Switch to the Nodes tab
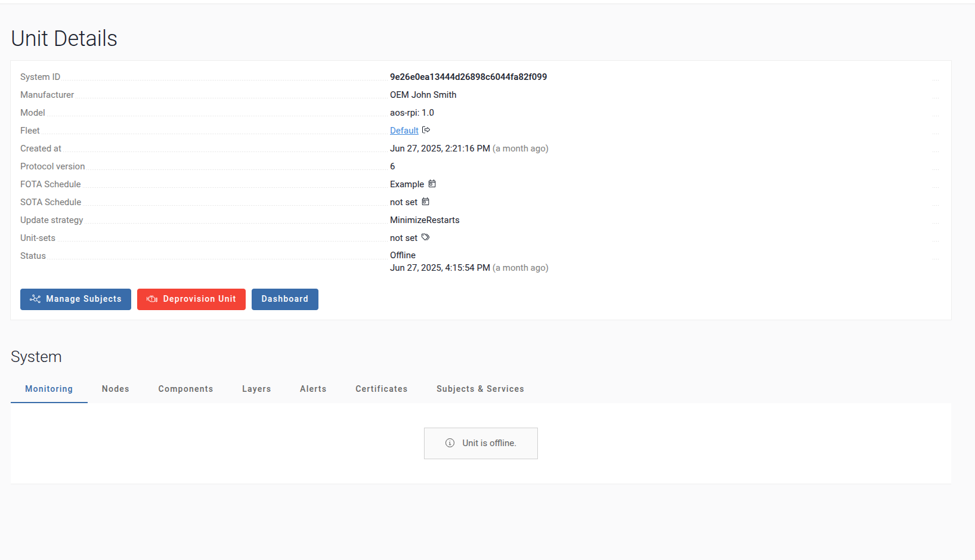Screen dimensions: 975x560 115,389
